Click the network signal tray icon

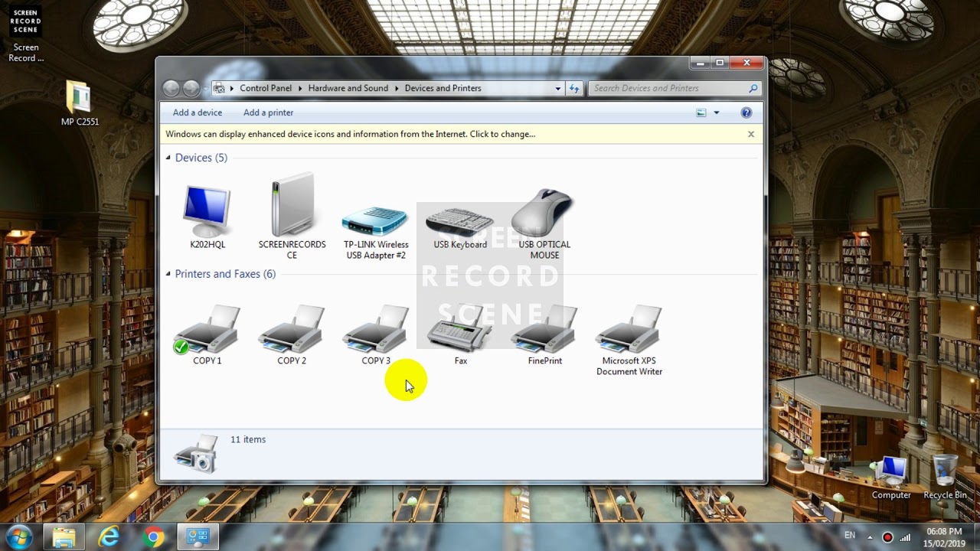(906, 536)
